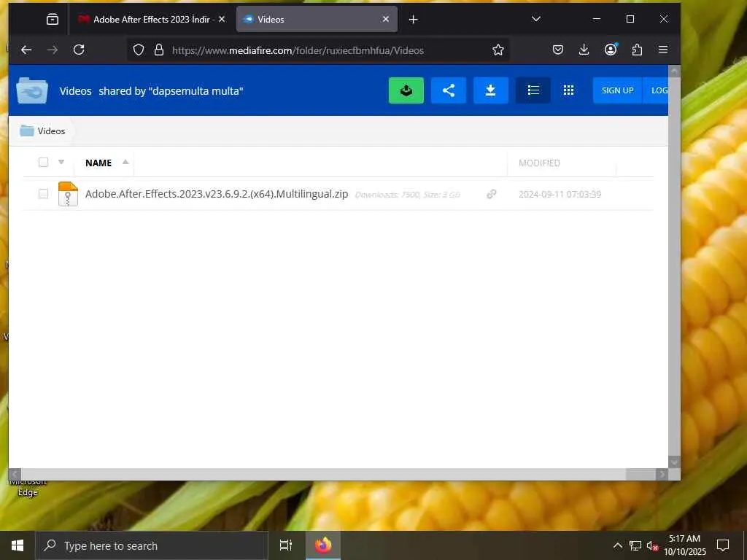Go back to previous page
Viewport: 747px width, 560px height.
[x=26, y=50]
